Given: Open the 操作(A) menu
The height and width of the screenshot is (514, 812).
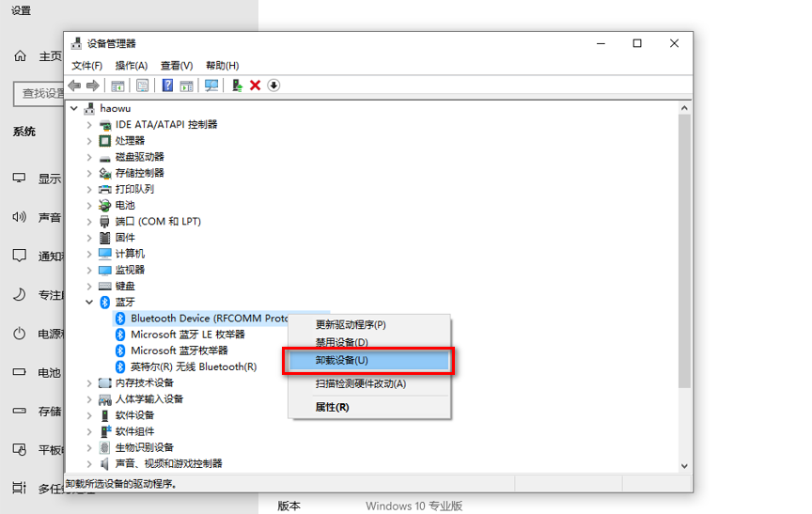Looking at the screenshot, I should point(131,66).
